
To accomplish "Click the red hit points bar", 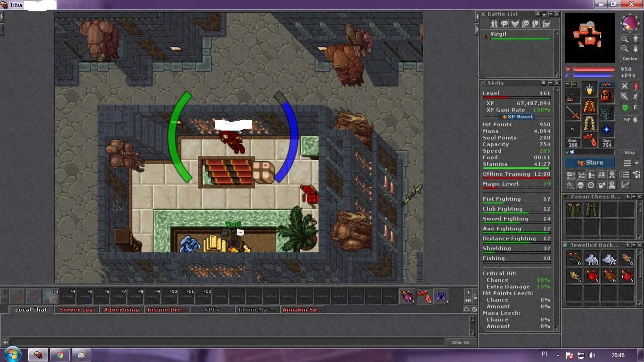I will pyautogui.click(x=593, y=69).
